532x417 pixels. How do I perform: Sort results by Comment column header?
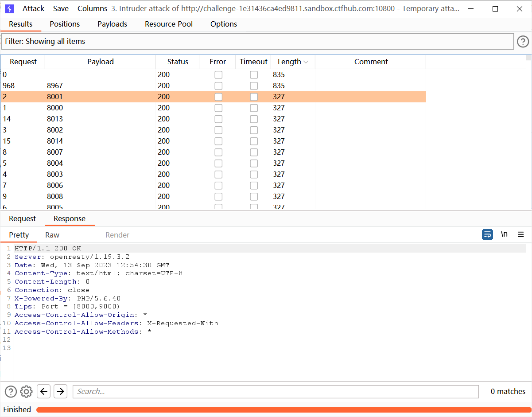pyautogui.click(x=371, y=62)
